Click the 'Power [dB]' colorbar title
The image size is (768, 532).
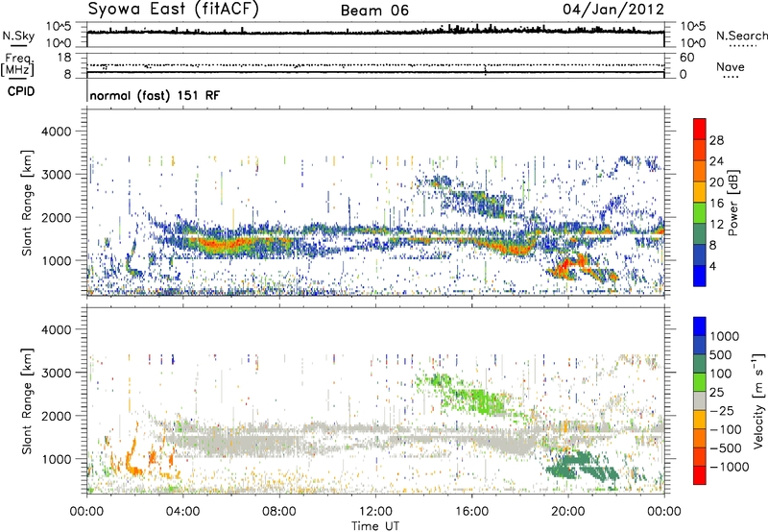(x=733, y=203)
